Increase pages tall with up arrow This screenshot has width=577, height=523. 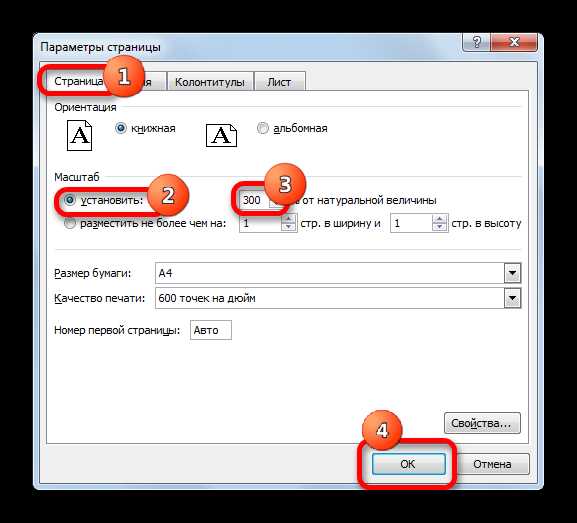point(439,219)
